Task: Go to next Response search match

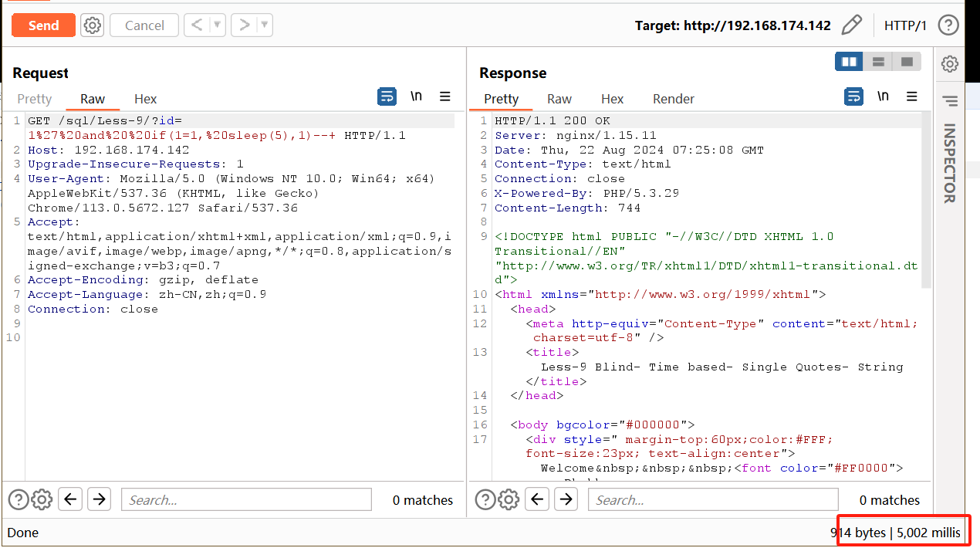Action: 566,499
